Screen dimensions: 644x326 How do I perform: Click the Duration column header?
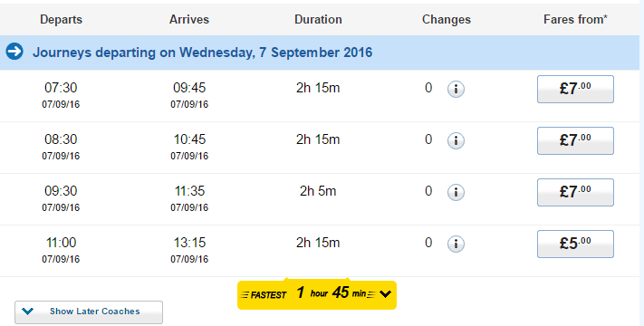[318, 19]
